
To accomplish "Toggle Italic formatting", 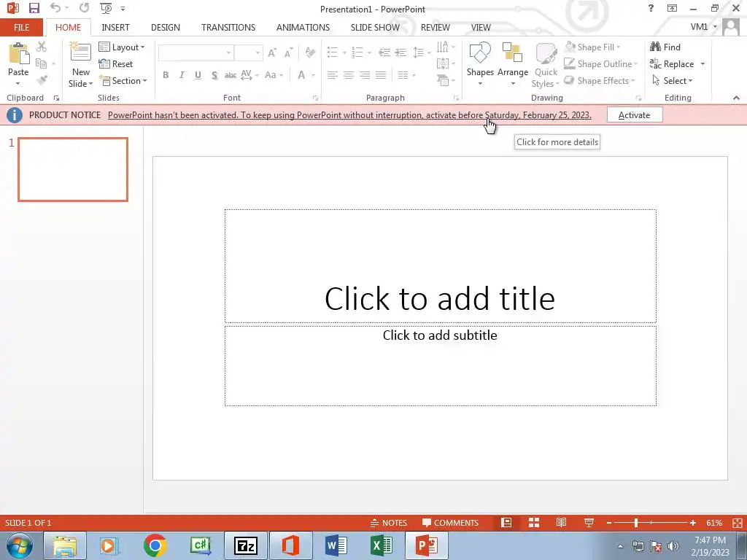I will [182, 75].
